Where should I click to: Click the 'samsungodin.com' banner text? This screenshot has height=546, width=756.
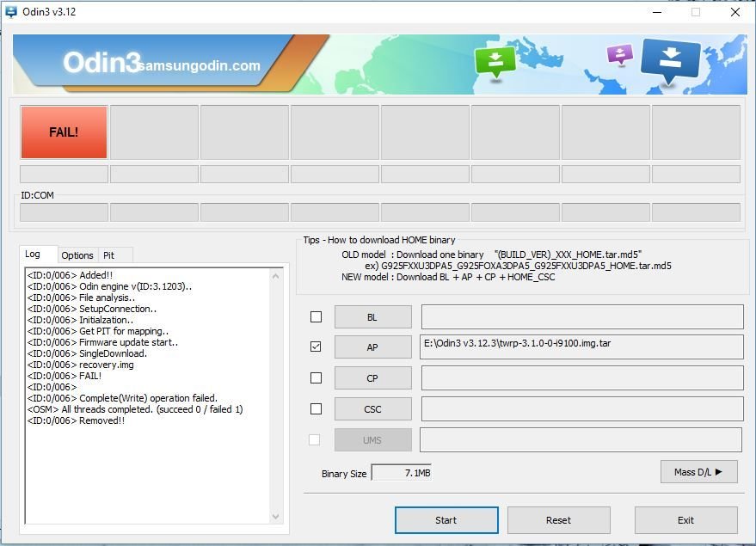pyautogui.click(x=200, y=65)
